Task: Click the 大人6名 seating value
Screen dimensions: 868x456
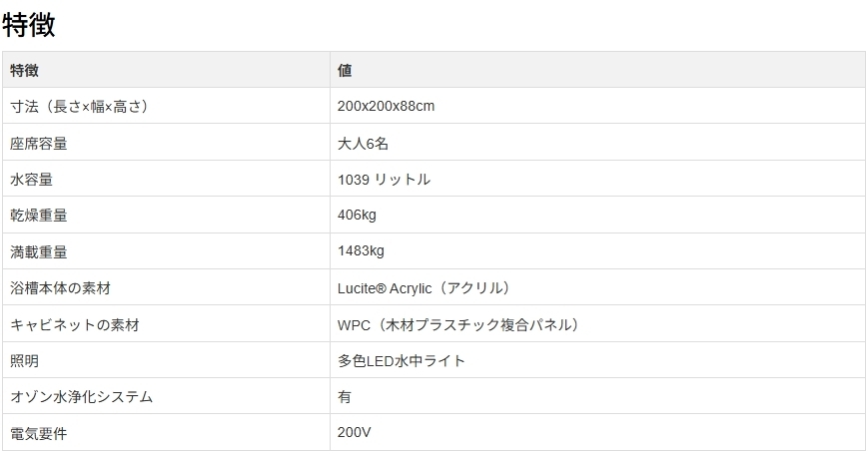Action: (x=363, y=144)
